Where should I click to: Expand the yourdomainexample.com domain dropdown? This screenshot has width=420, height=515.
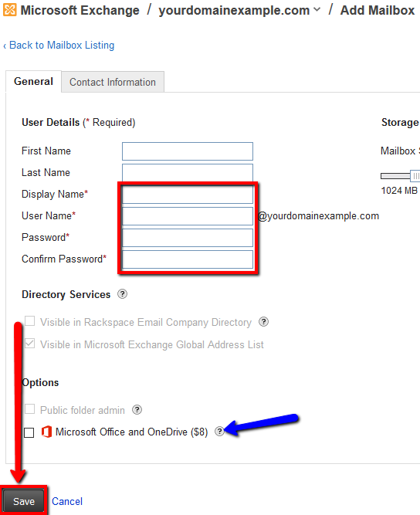317,10
